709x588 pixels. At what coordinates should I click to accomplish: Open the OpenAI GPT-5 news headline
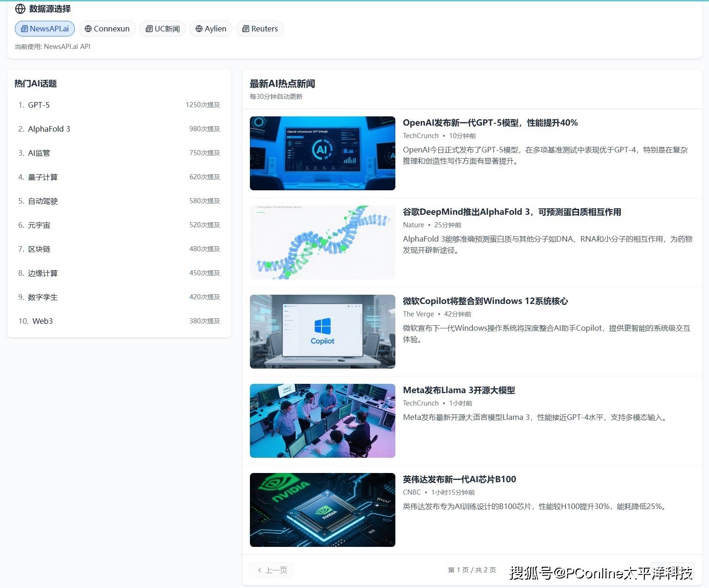click(x=490, y=122)
